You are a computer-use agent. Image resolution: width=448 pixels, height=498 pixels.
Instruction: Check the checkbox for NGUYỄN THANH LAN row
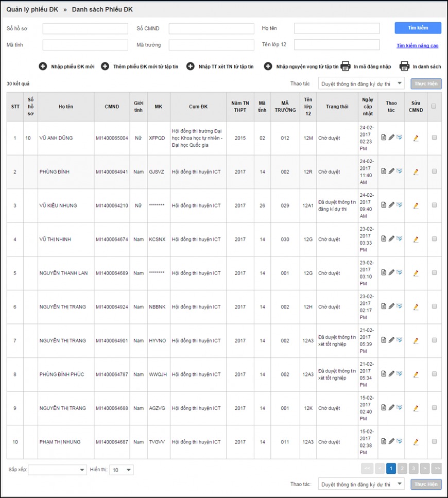coord(434,273)
